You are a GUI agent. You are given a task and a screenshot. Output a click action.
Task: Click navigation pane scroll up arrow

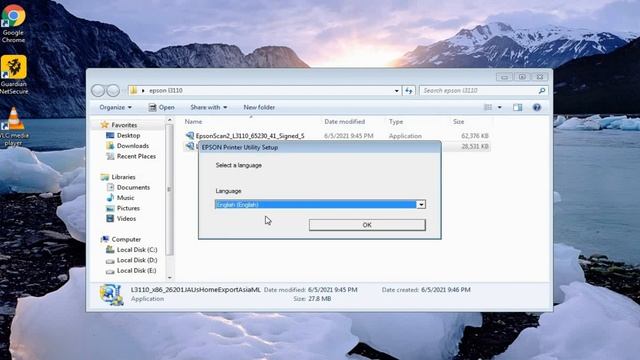[x=169, y=120]
